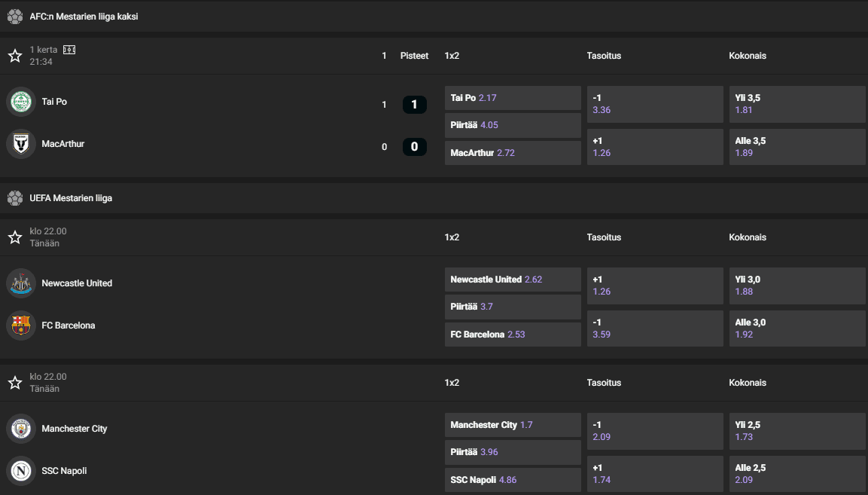Click the football icon beside AFC:n Mestarien liiga kaksi
This screenshot has height=495, width=868.
point(15,17)
